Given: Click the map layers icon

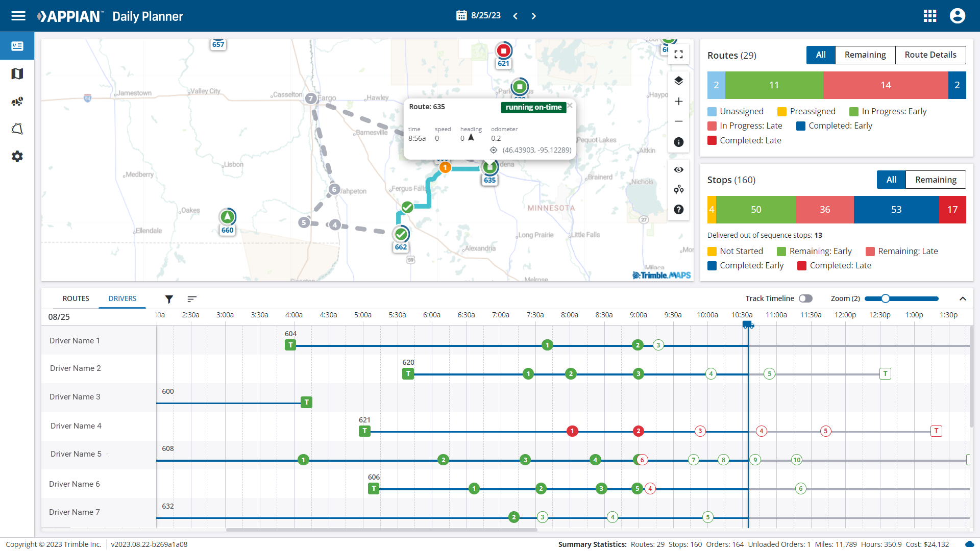Looking at the screenshot, I should click(678, 81).
